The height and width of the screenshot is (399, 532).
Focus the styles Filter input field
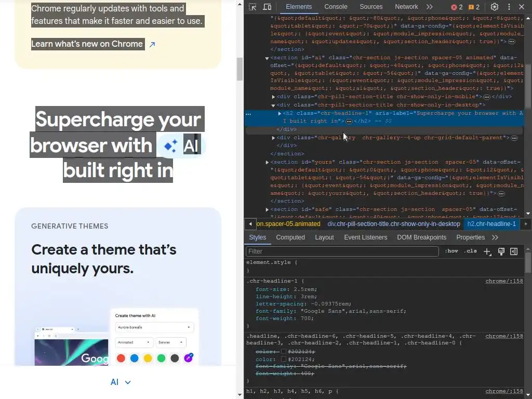[x=342, y=251]
